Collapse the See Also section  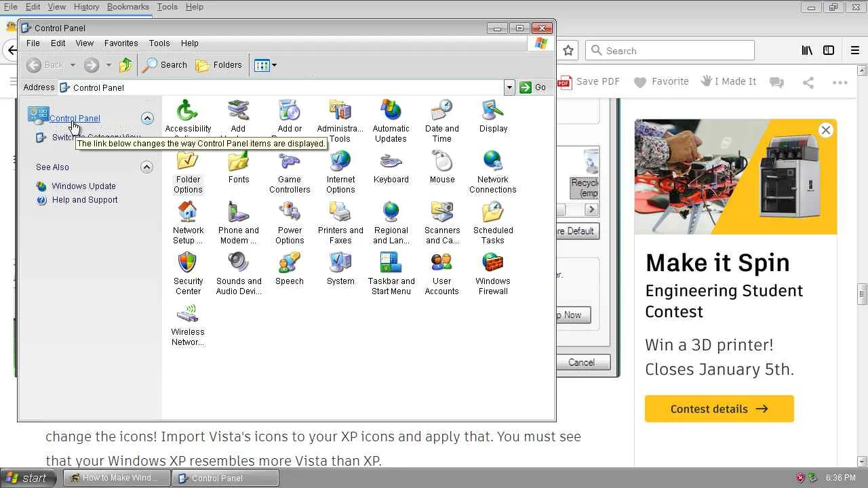tap(147, 167)
